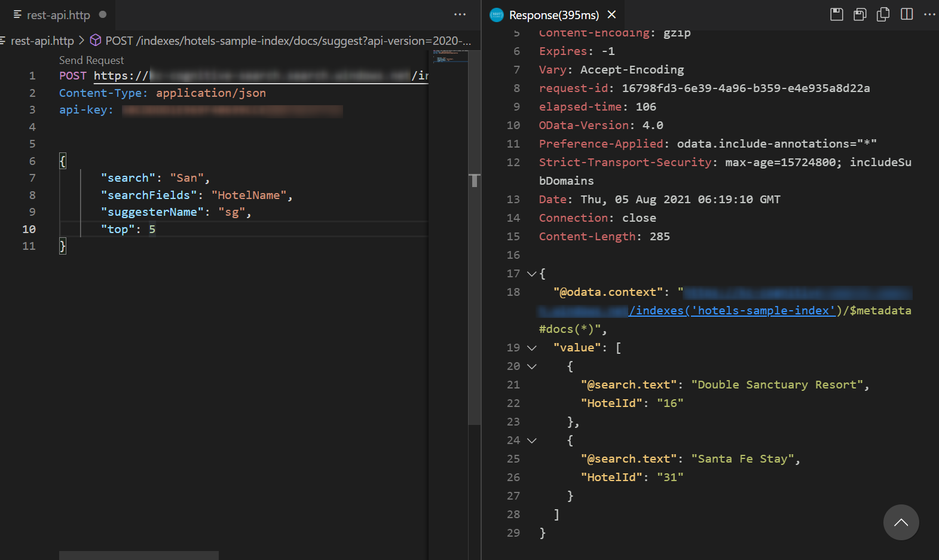Fold the Santa Fe Stay object at line 24
Viewport: 939px width, 560px height.
click(531, 440)
